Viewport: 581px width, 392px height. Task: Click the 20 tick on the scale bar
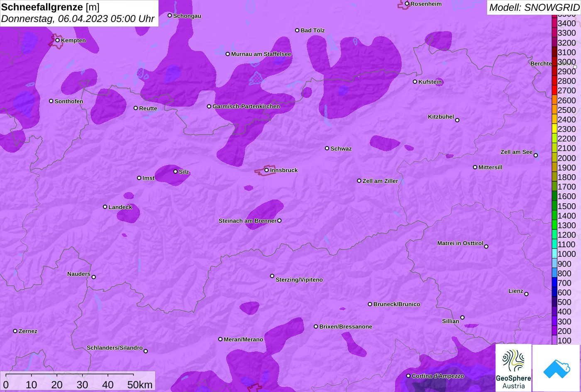pyautogui.click(x=57, y=385)
